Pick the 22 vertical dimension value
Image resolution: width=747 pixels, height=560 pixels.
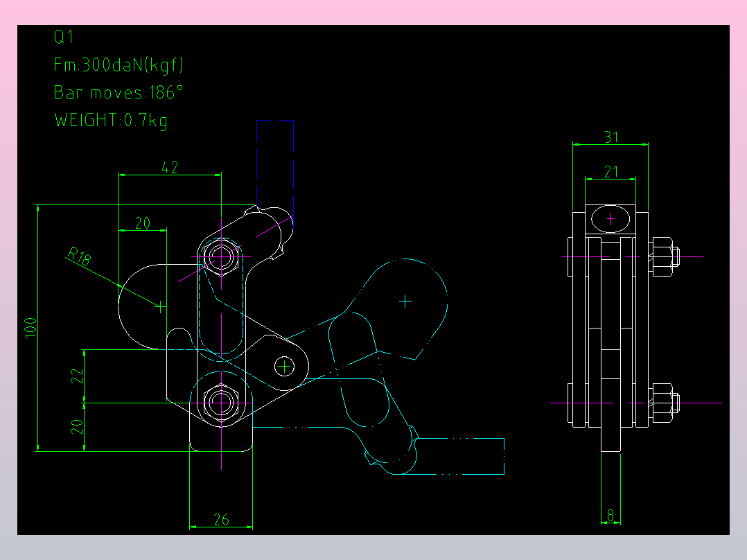77,376
